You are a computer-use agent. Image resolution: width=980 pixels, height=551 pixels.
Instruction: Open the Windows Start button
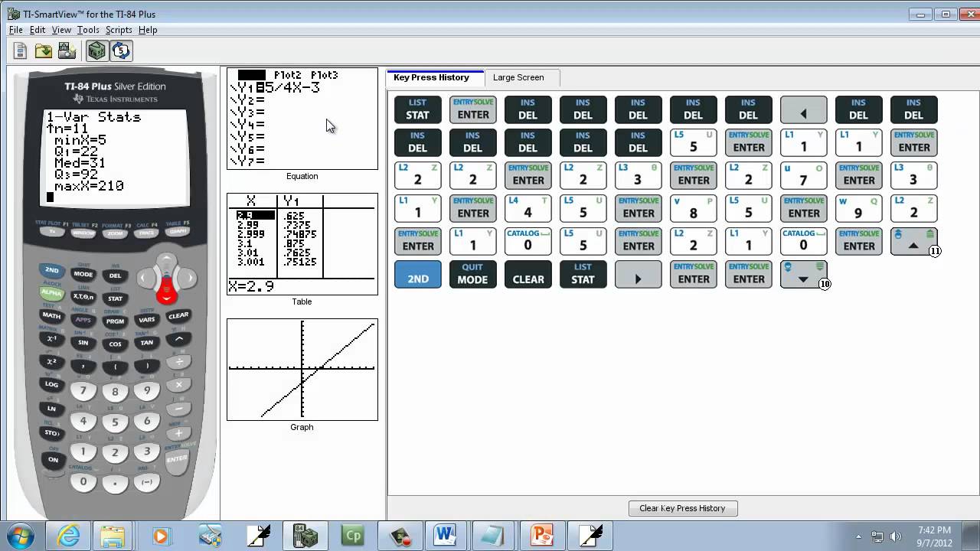[20, 536]
